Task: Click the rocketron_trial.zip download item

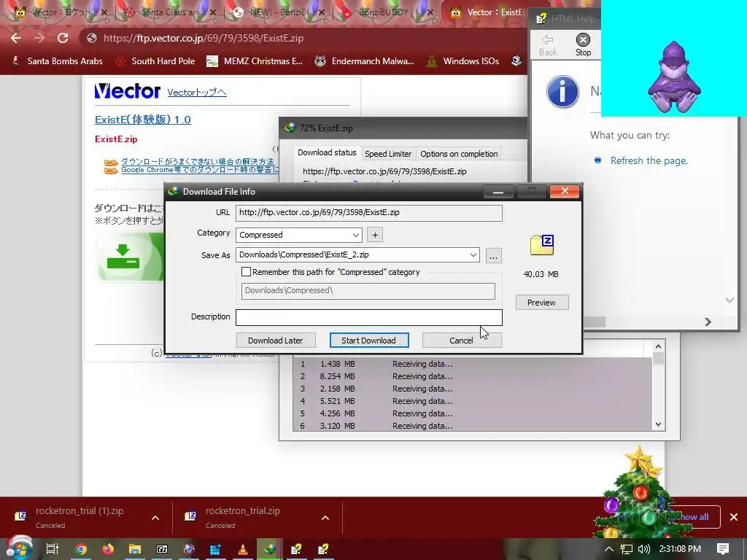Action: (x=243, y=517)
